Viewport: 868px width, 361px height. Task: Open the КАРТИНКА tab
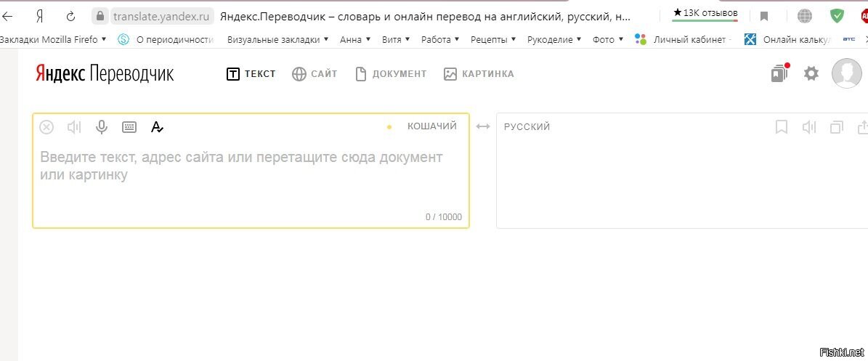click(x=479, y=73)
